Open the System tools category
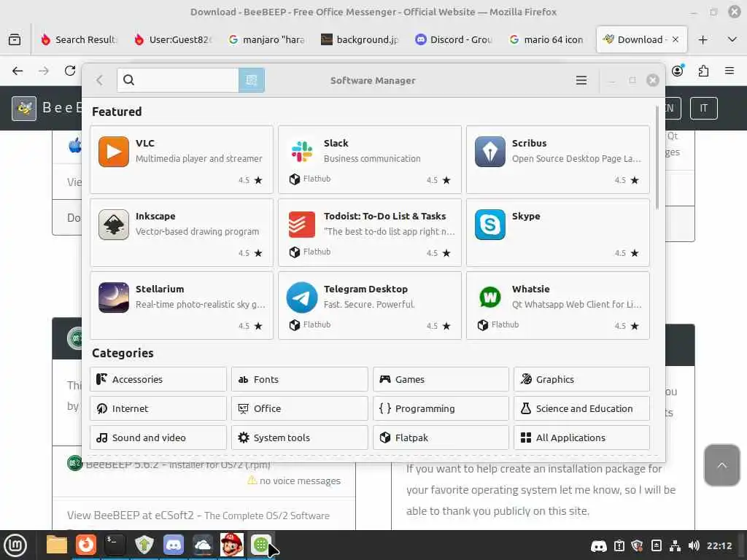This screenshot has width=747, height=560. (300, 437)
